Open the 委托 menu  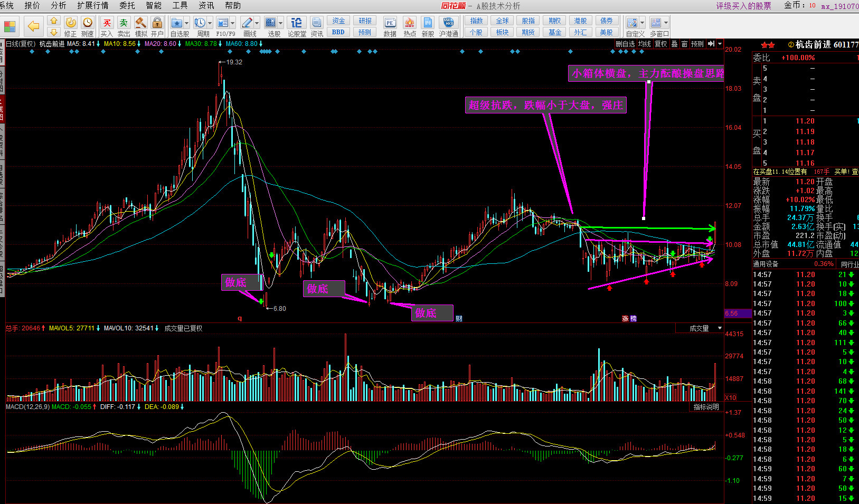coord(127,5)
